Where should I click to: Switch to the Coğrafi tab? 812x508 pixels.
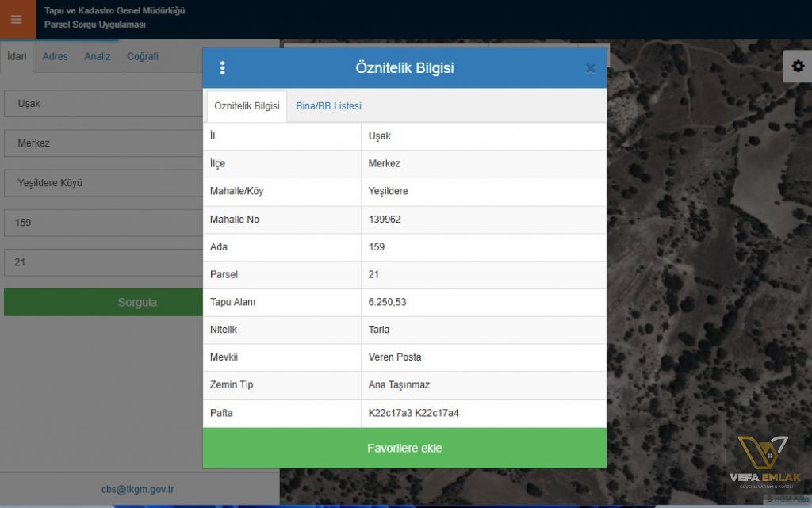143,56
